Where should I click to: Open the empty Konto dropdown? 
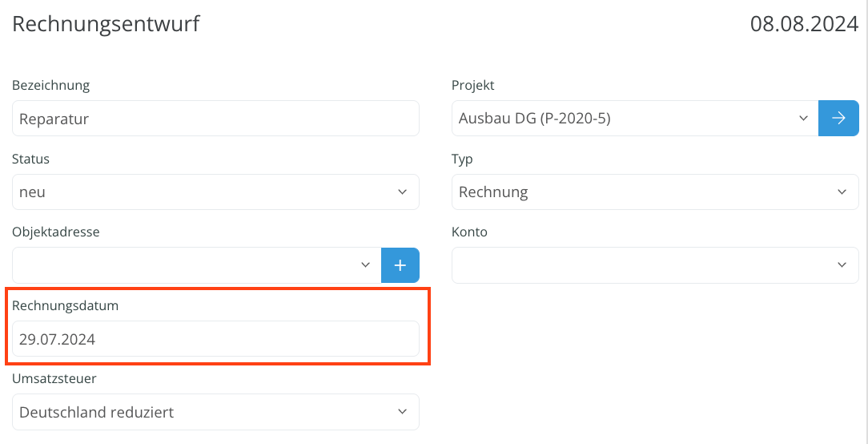point(655,265)
